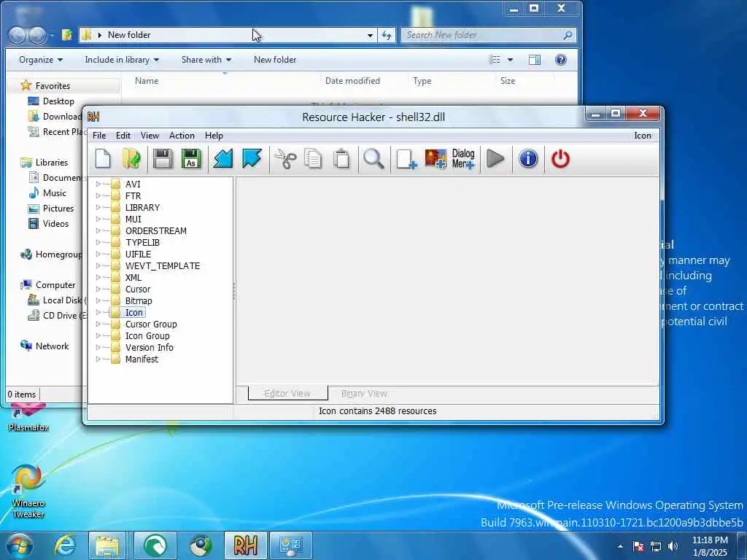
Task: Click the red power exit icon
Action: [560, 159]
